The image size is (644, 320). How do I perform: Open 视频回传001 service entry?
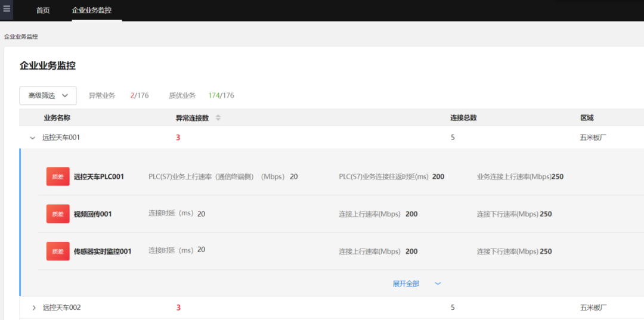(x=92, y=214)
